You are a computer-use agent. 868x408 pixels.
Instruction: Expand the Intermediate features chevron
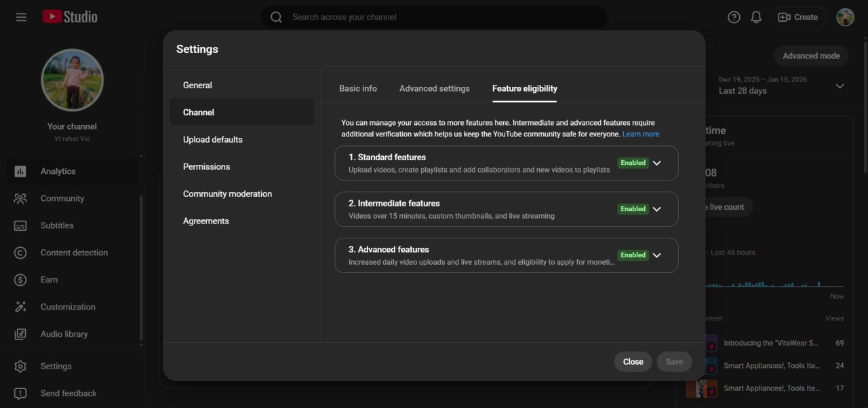coord(656,209)
